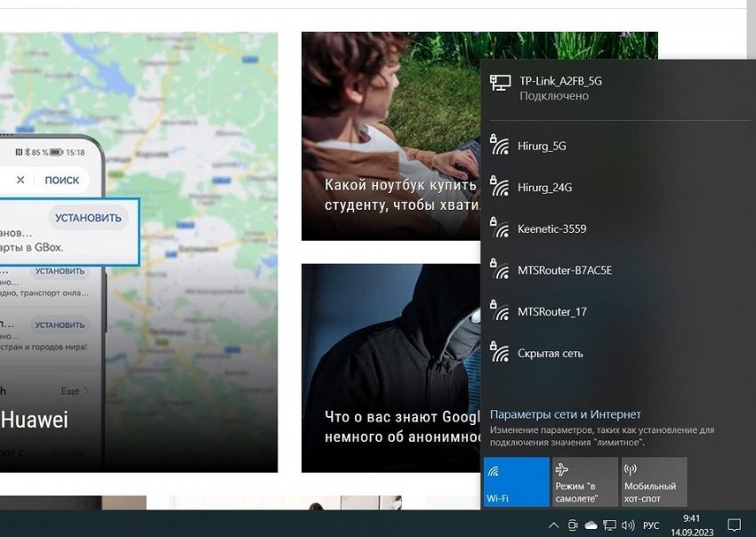Expand hidden tray icons chevron

[x=554, y=525]
